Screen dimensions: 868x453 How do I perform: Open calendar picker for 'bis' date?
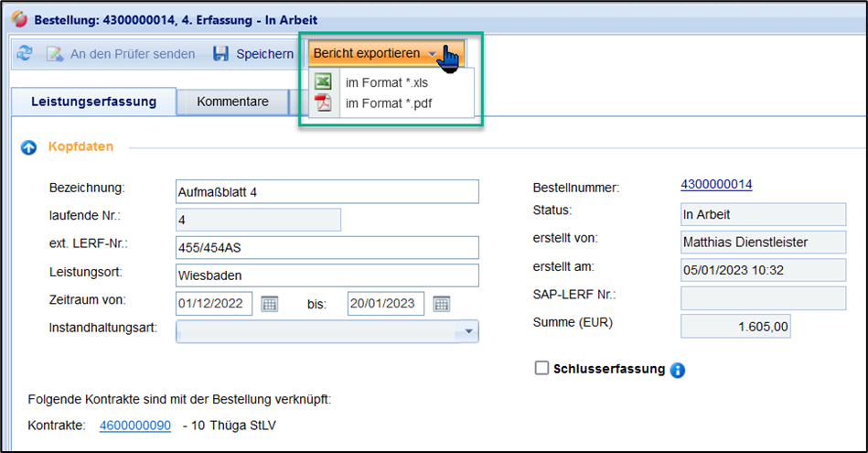[441, 304]
